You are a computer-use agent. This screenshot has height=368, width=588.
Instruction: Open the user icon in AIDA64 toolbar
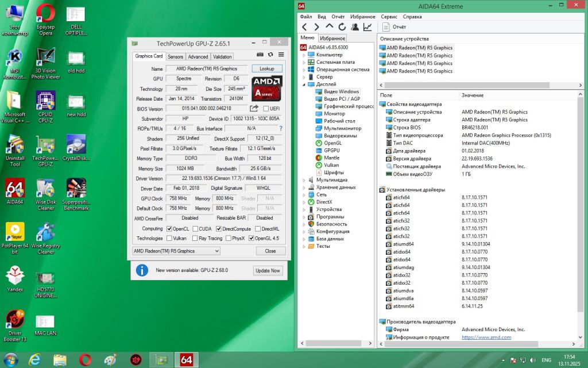(x=355, y=27)
